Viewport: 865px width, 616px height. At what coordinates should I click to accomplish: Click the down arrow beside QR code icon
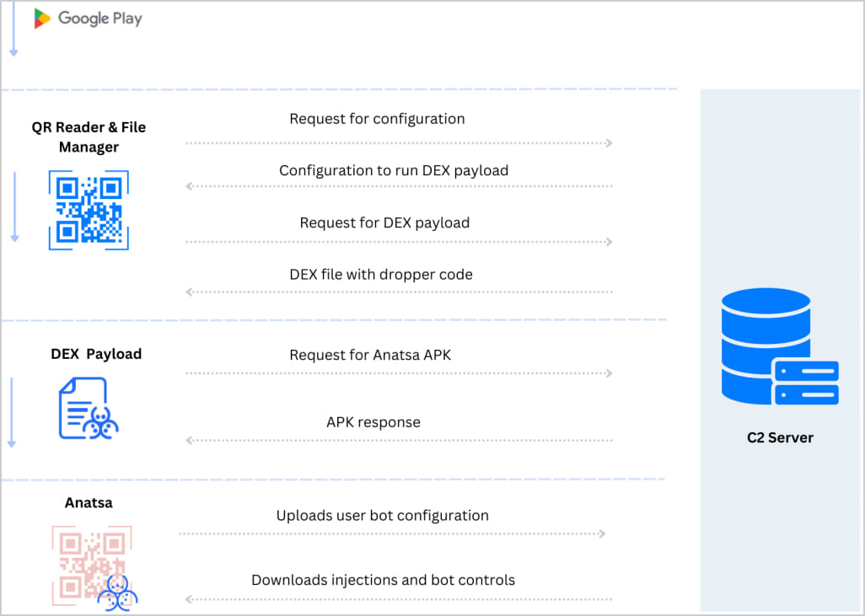click(x=14, y=206)
